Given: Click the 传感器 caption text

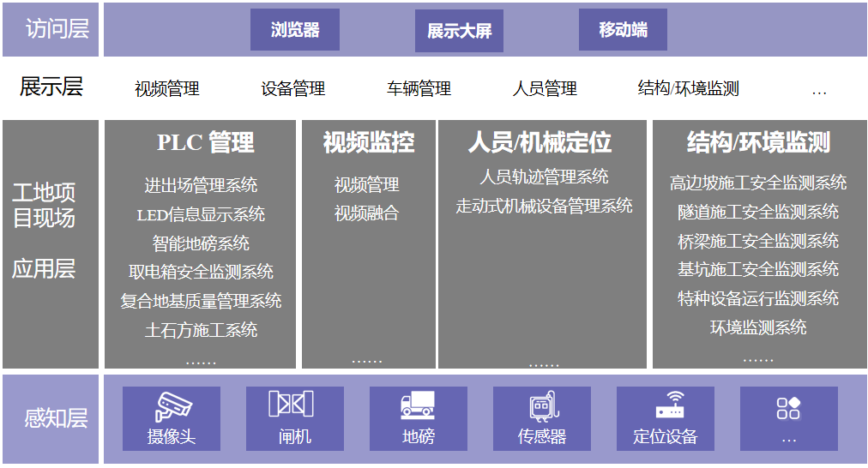Looking at the screenshot, I should click(541, 437).
